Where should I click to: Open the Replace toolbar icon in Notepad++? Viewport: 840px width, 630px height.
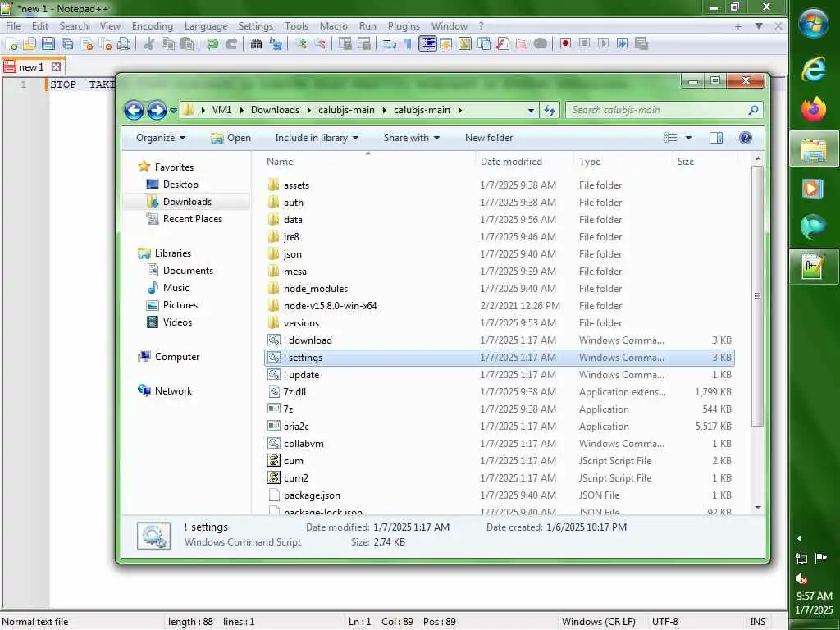coord(276,44)
